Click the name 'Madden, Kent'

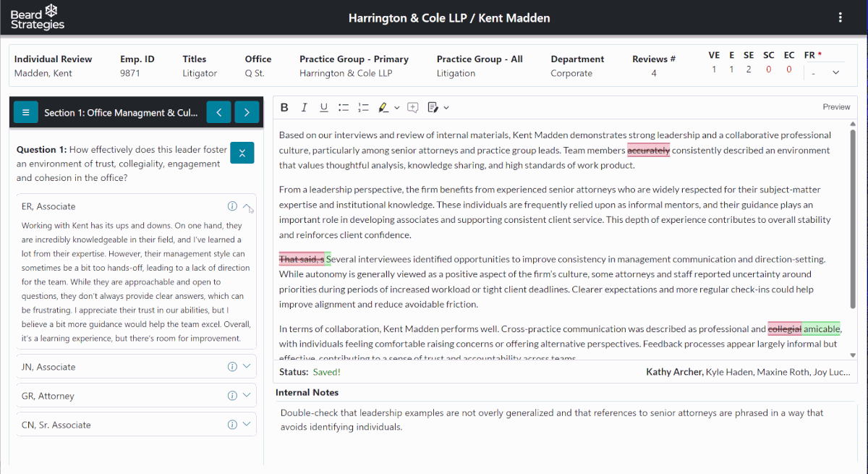coord(43,73)
